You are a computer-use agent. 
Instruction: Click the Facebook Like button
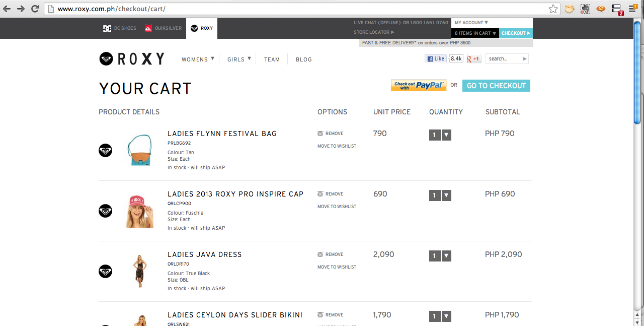[436, 59]
